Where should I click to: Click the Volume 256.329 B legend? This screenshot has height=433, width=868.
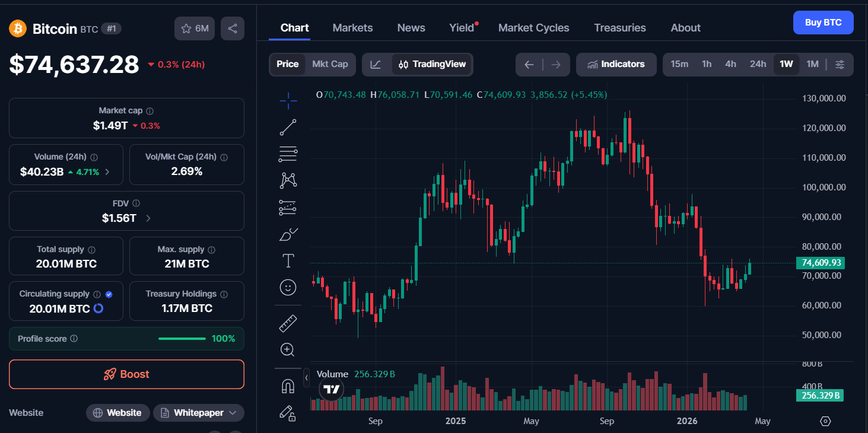tap(355, 374)
